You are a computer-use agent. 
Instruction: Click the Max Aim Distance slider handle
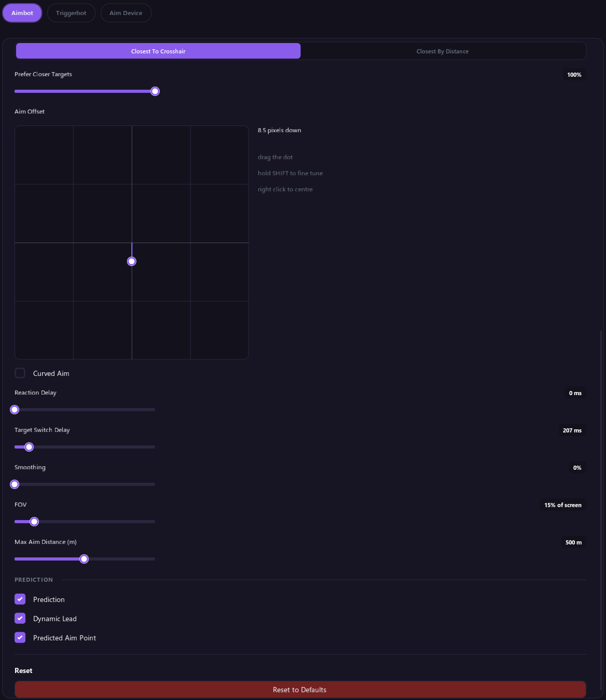(x=84, y=559)
